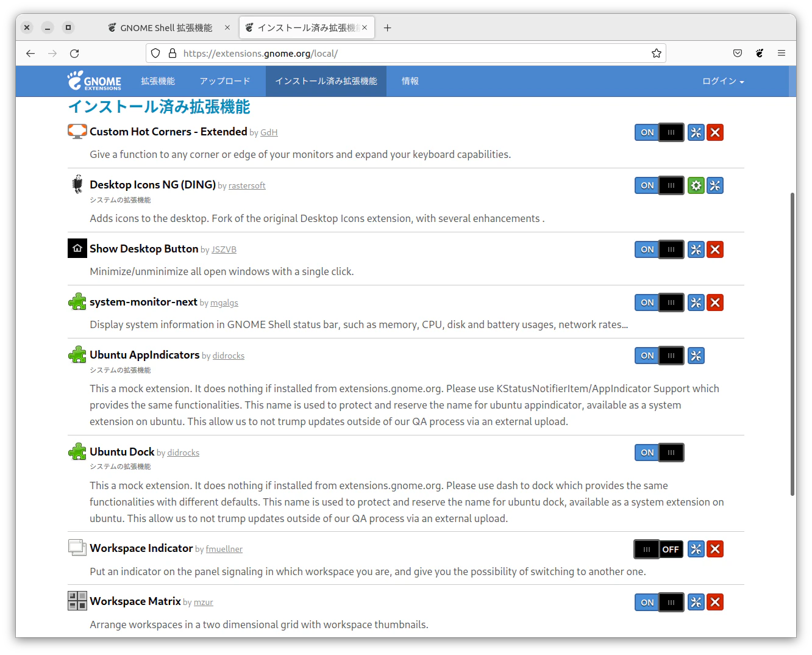
Task: Go back to previous page
Action: pyautogui.click(x=30, y=53)
